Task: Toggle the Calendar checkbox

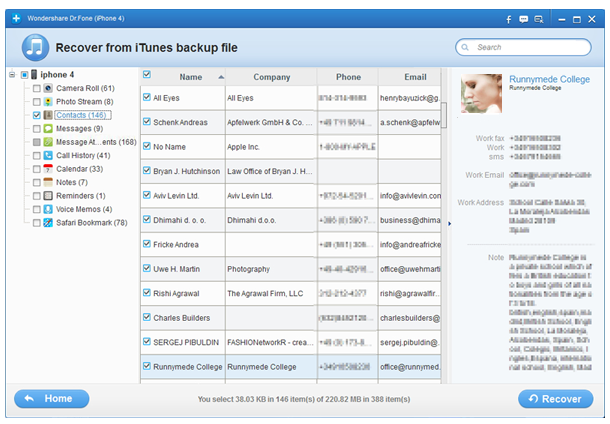Action: [37, 169]
